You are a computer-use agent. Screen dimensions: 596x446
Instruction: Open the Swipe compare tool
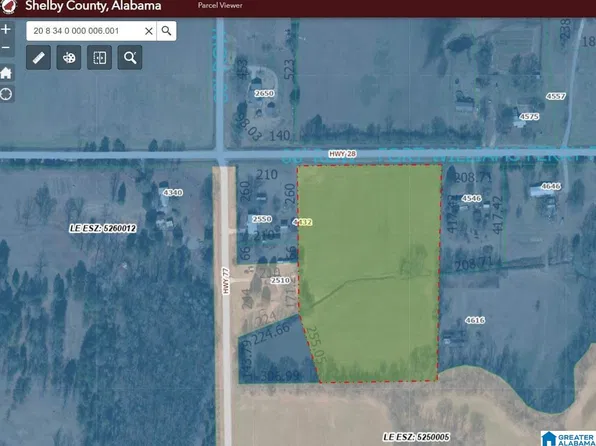pos(100,57)
